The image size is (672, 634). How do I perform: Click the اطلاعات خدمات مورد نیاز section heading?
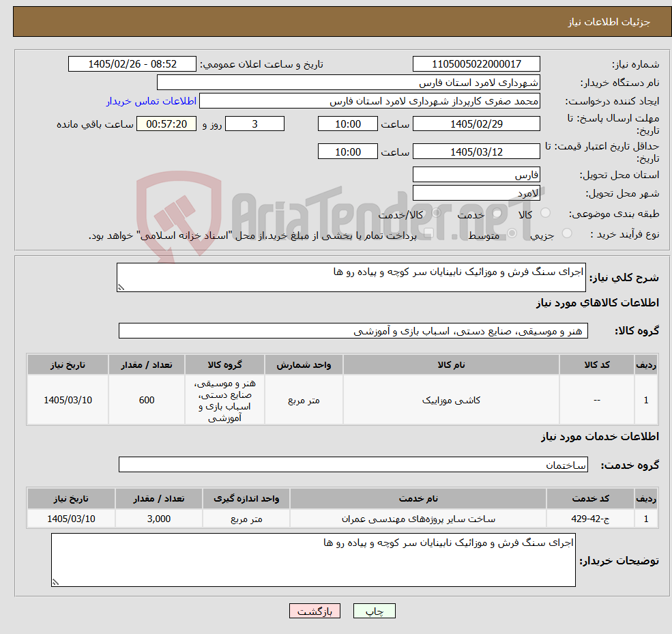(600, 436)
